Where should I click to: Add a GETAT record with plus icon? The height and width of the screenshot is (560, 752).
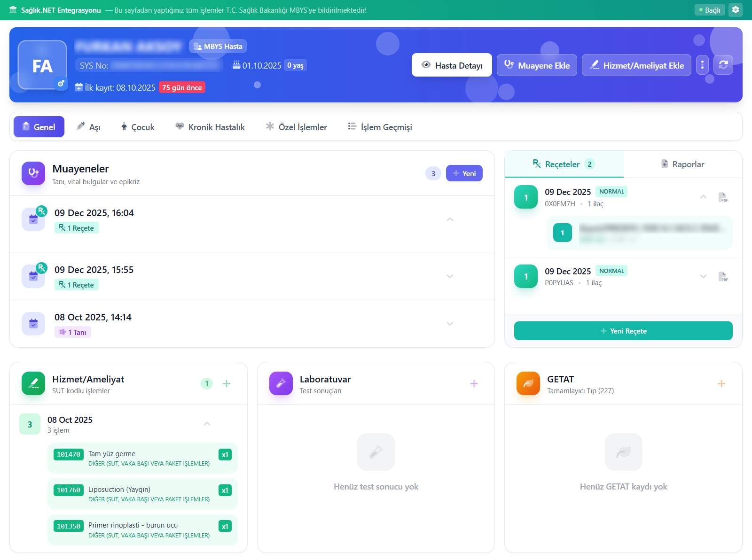pyautogui.click(x=721, y=384)
